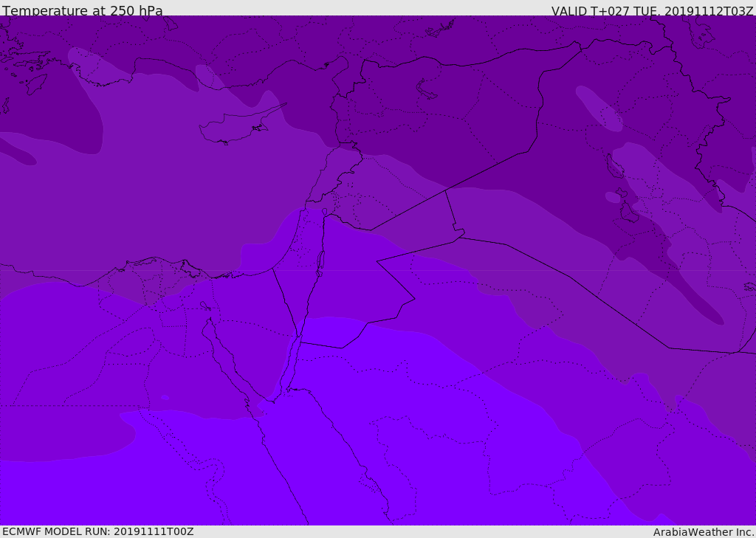Click the Syria-Jordan-Iraq border junction
Image resolution: width=756 pixels, height=538 pixels.
(x=445, y=191)
